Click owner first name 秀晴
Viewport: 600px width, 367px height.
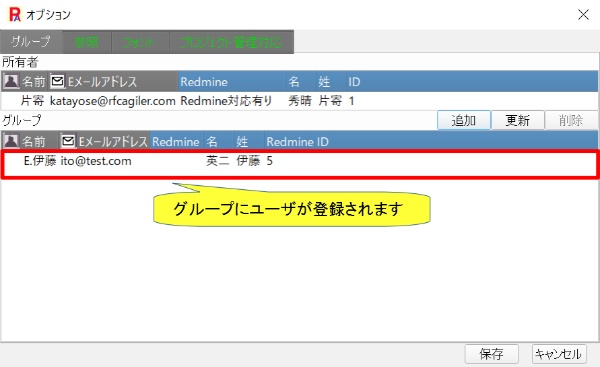(x=300, y=101)
